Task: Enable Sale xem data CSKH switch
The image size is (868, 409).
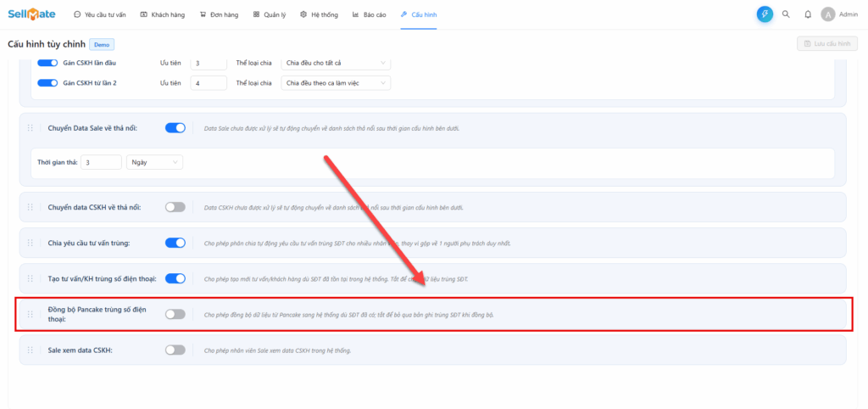Action: tap(175, 350)
